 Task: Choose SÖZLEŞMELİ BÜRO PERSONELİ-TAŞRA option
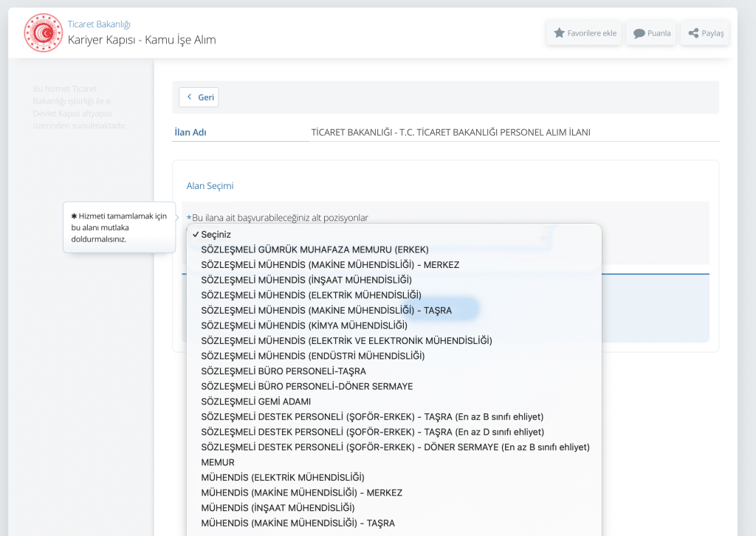pos(283,371)
